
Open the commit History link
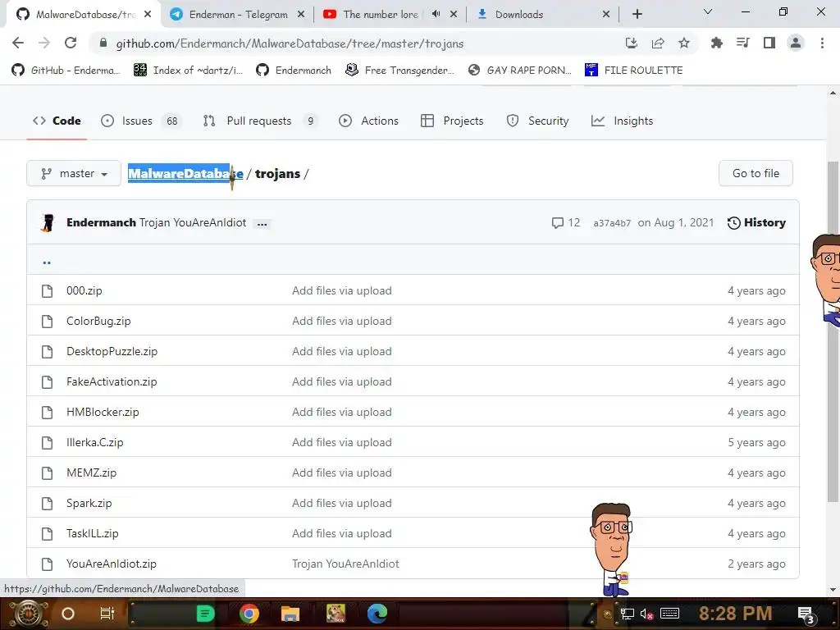tap(756, 222)
